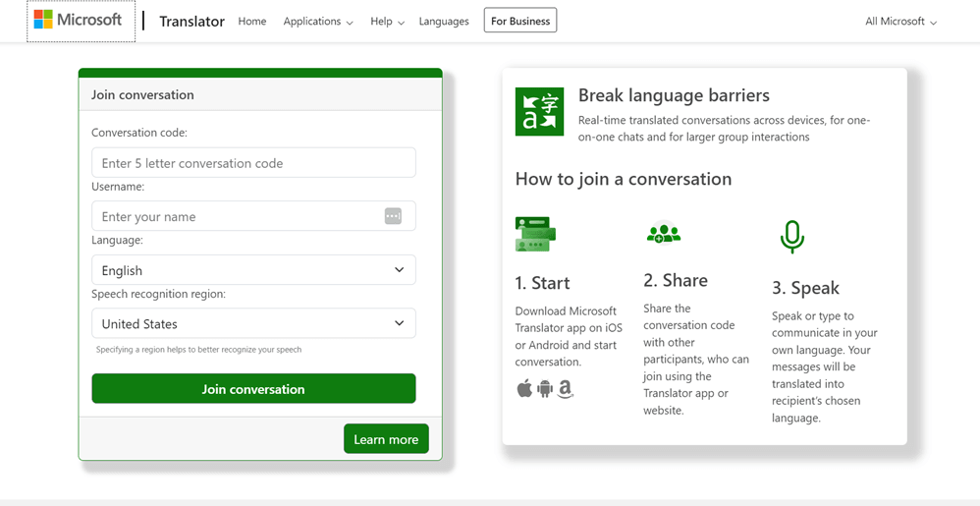Open the Language dropdown set to English
Screen dimensions: 980x506
253,270
